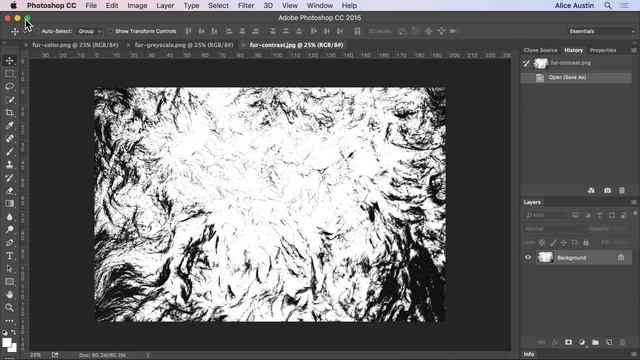The height and width of the screenshot is (360, 640).
Task: Enable Show Transform Controls checkbox
Action: pos(110,31)
